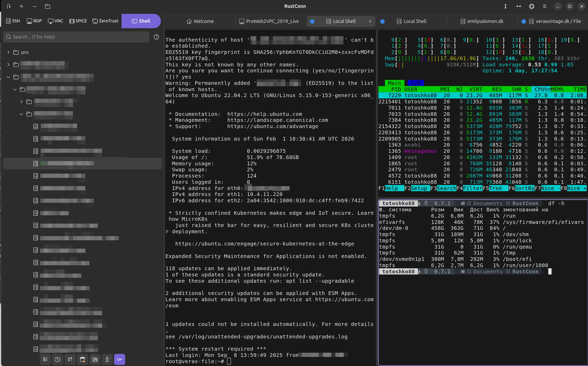
Task: Collapse the third expanded top-level folder
Action: pos(8,77)
